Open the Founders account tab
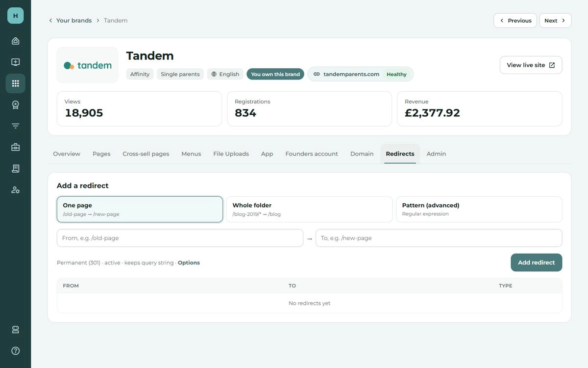The width and height of the screenshot is (588, 368). click(x=312, y=154)
